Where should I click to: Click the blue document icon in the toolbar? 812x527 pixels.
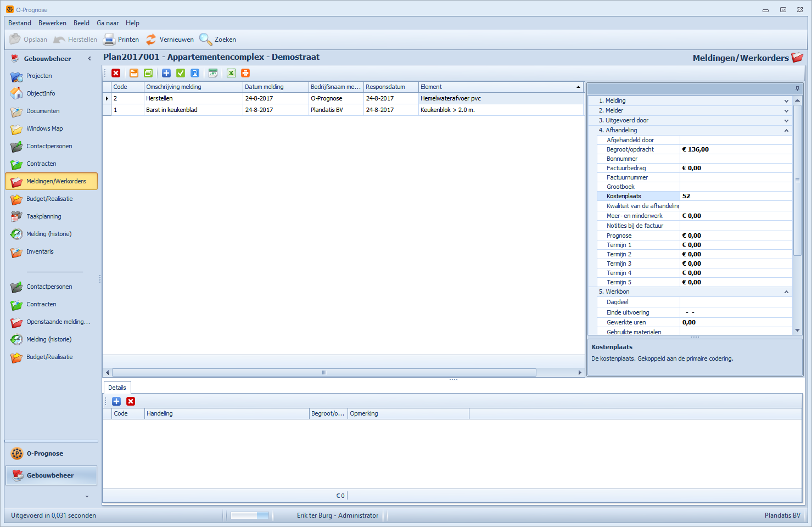[x=195, y=73]
